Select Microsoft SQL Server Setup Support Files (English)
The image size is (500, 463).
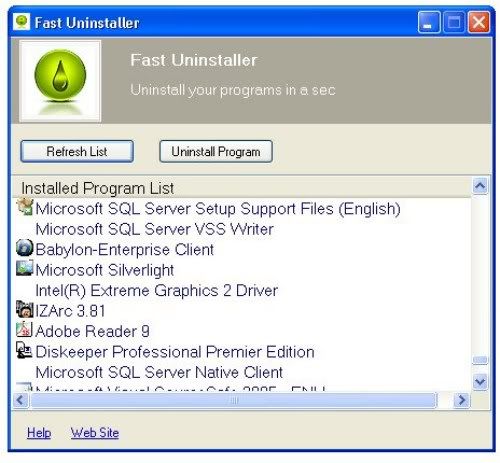pos(218,209)
